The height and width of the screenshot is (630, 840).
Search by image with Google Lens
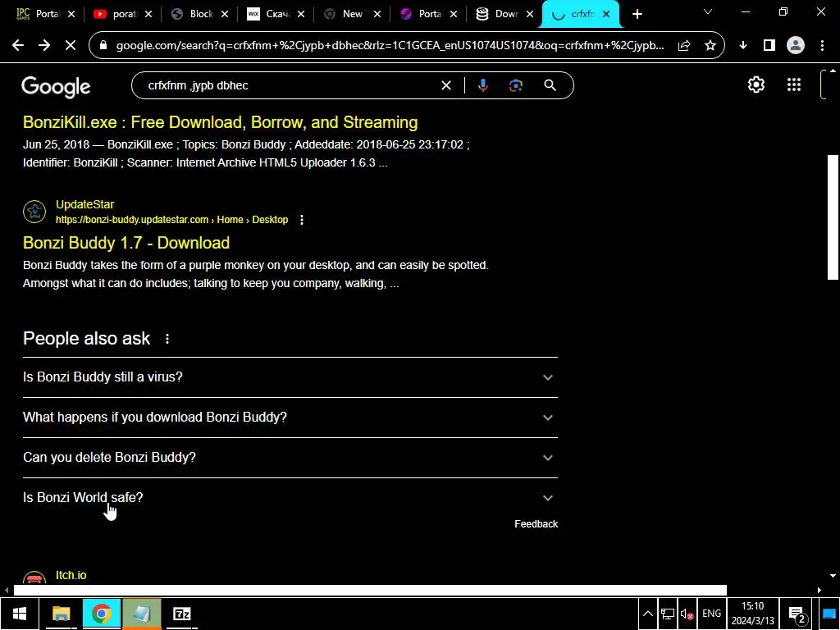tap(516, 85)
